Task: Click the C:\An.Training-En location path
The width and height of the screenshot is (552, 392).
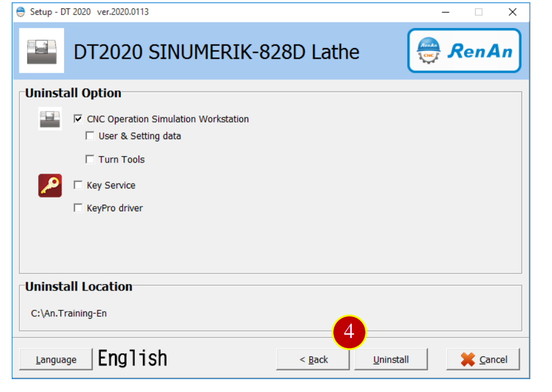Action: click(69, 313)
